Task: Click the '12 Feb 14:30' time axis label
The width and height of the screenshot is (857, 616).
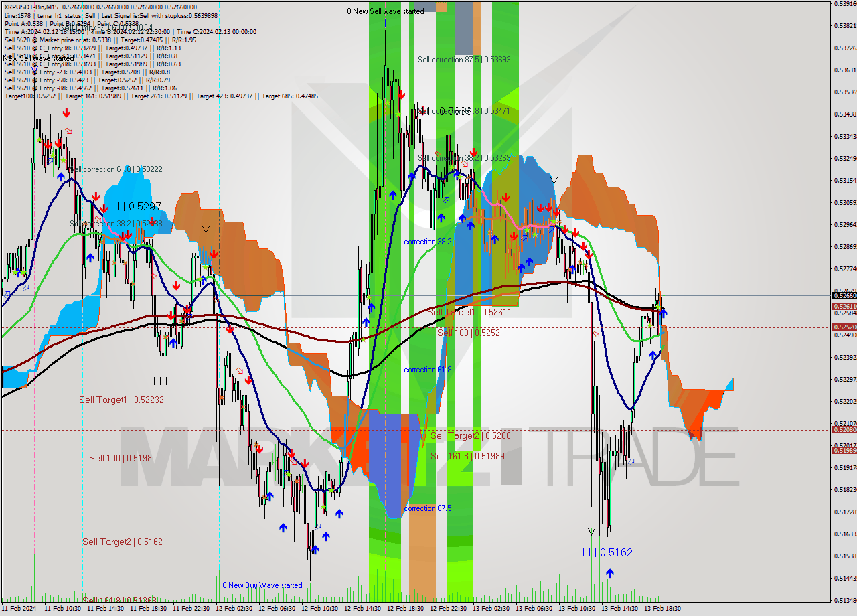Action: 362,609
